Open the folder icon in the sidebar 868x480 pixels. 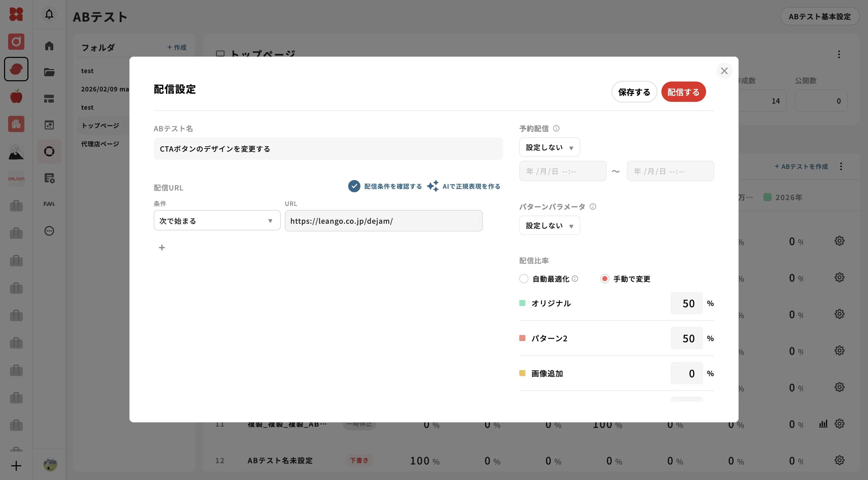coord(49,72)
